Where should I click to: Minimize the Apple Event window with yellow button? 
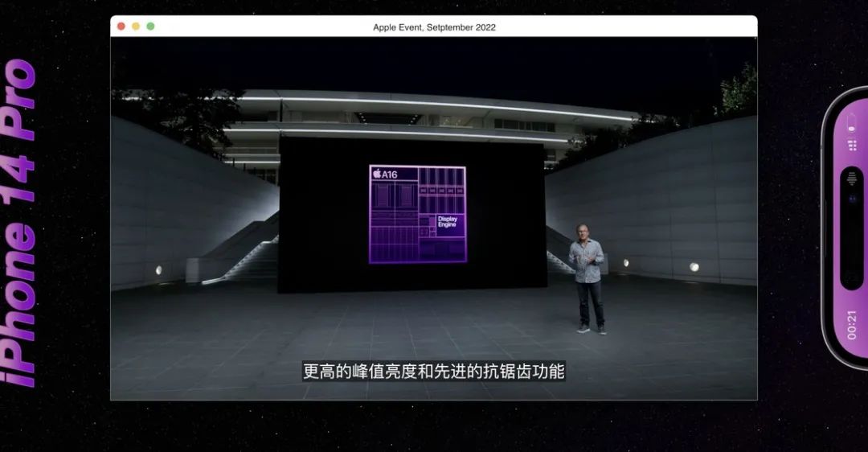[136, 27]
